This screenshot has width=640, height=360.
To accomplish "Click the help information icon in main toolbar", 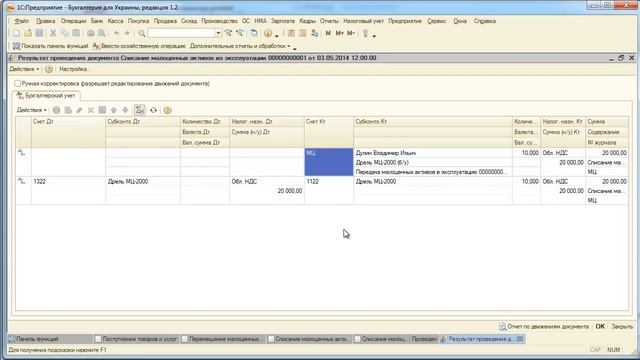I will (268, 33).
